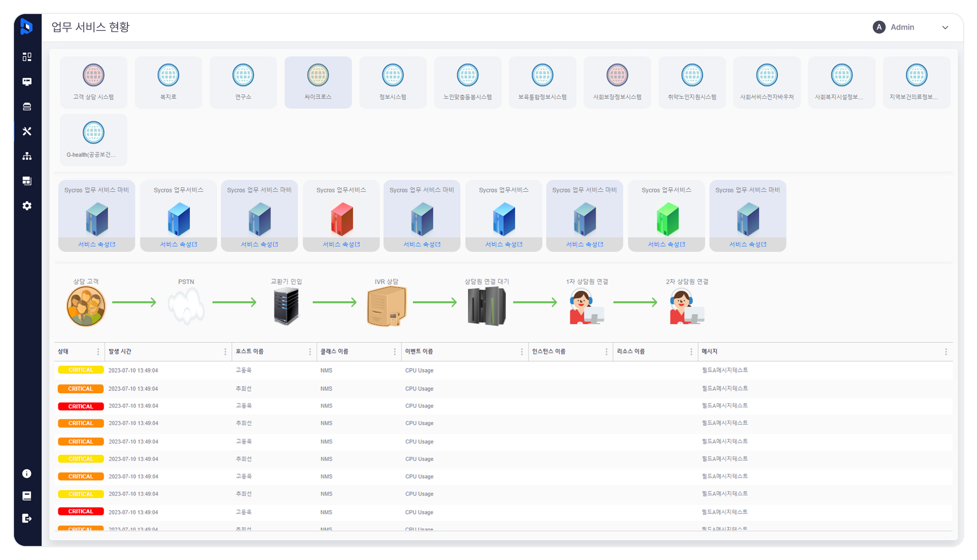The height and width of the screenshot is (560, 977).
Task: Open 서비스 속성 link under green server
Action: (666, 244)
